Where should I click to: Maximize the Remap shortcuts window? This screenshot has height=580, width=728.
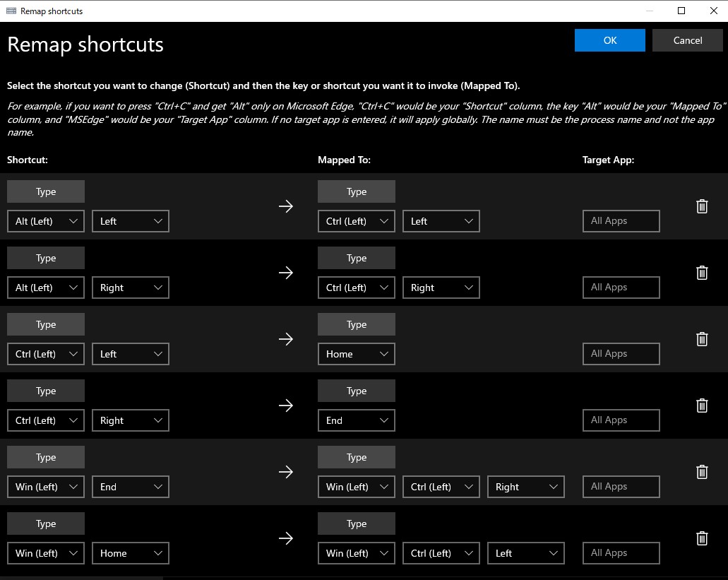tap(681, 11)
